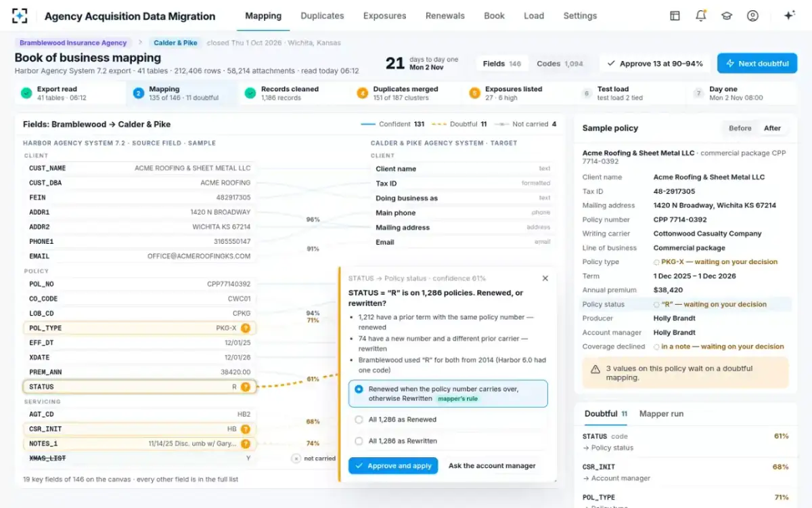This screenshot has height=508, width=812.
Task: Click the Records cleaned check icon
Action: (x=250, y=93)
